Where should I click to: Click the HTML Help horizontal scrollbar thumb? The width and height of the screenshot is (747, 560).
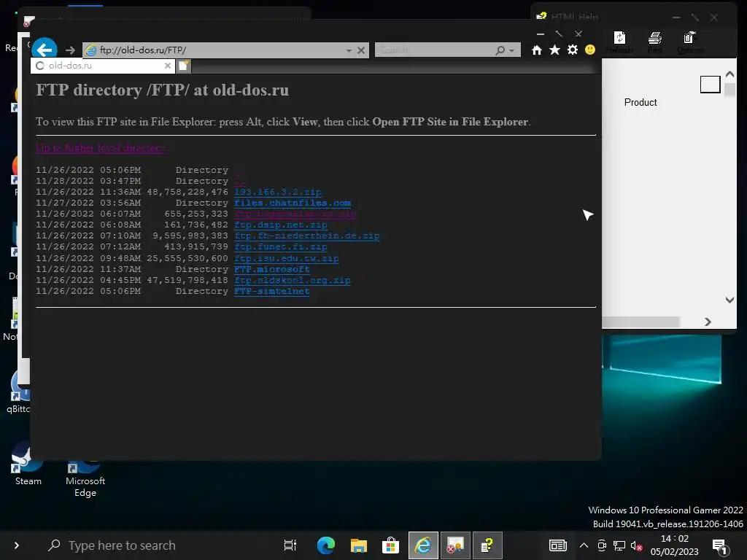click(640, 322)
